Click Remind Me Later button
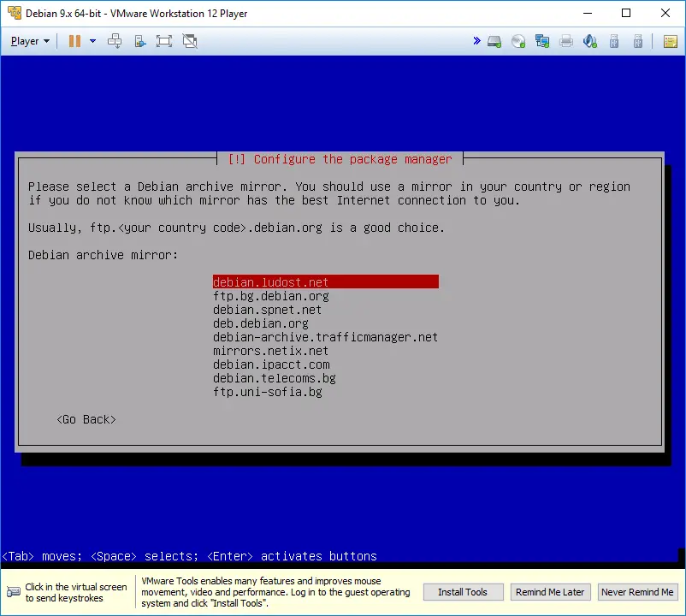 point(550,592)
